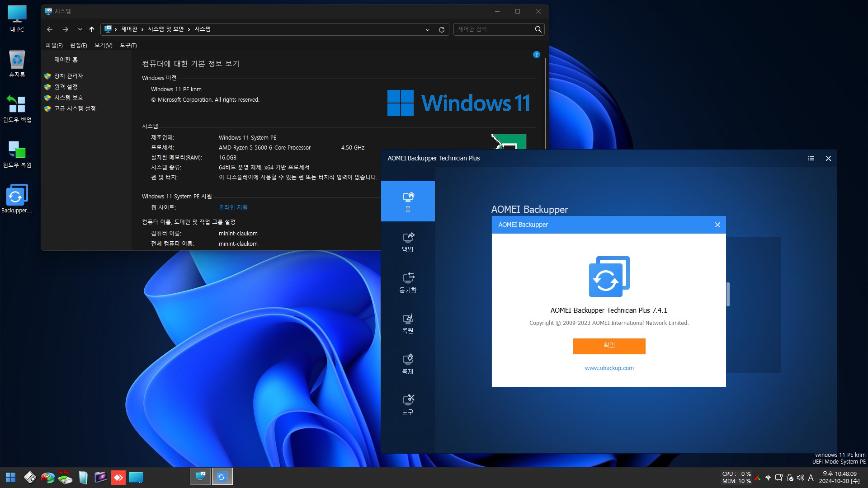Click the orange 확인 button
The image size is (868, 488).
coord(609,346)
